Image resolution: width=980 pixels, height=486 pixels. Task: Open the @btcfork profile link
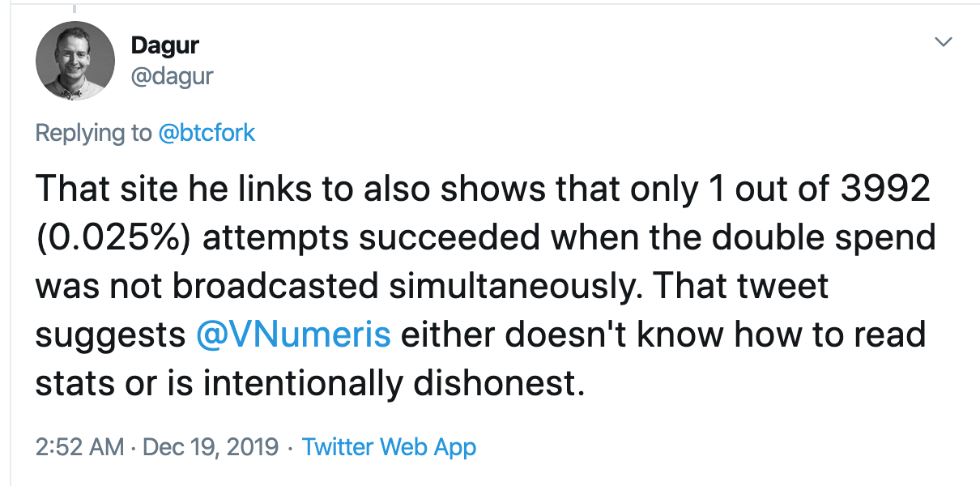[207, 133]
